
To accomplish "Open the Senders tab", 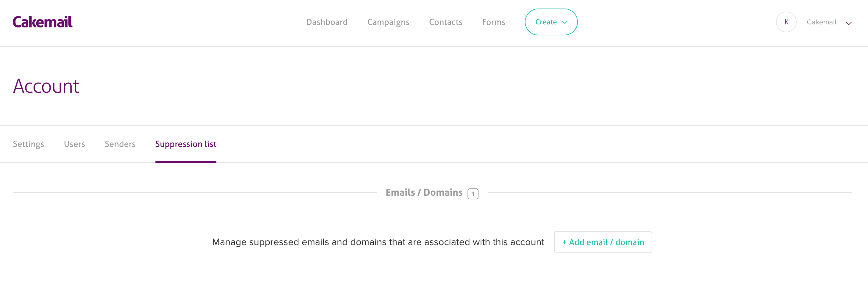I will tap(120, 144).
